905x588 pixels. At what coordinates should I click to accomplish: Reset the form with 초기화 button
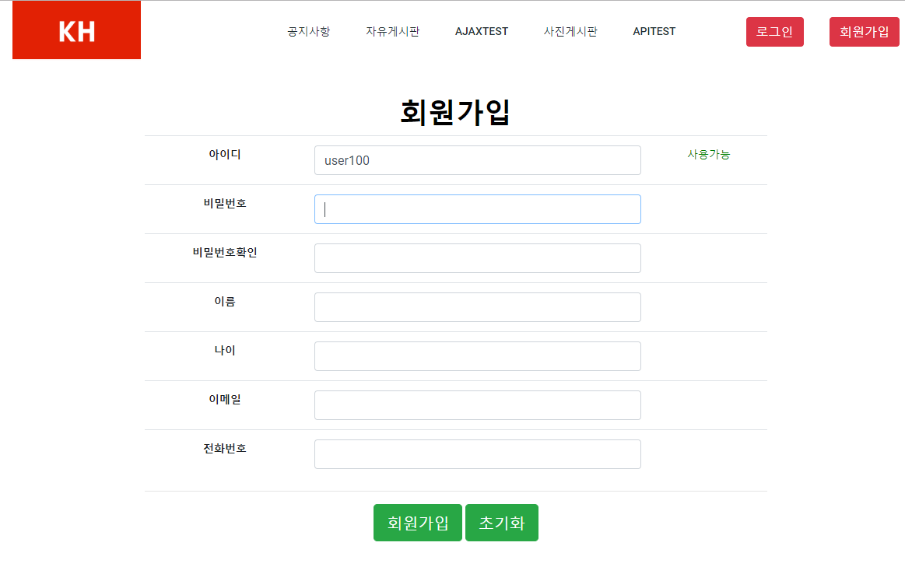pos(502,523)
